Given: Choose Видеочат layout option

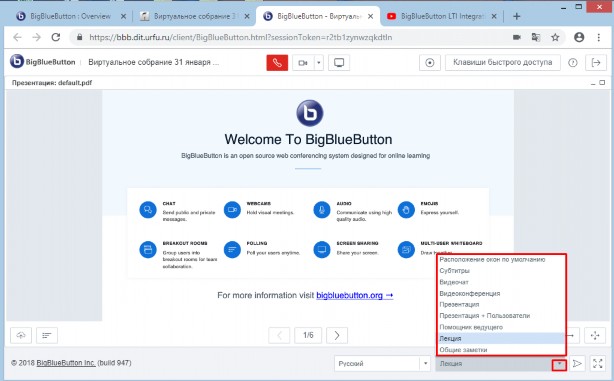Looking at the screenshot, I should 501,282.
